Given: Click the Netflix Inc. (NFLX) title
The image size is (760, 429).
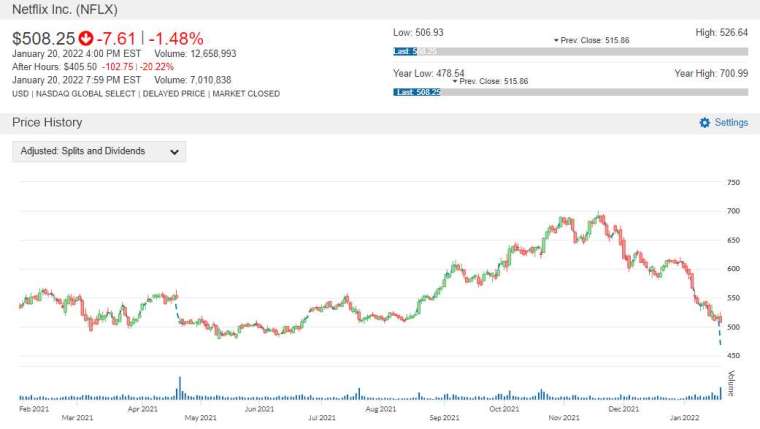Looking at the screenshot, I should tap(65, 9).
